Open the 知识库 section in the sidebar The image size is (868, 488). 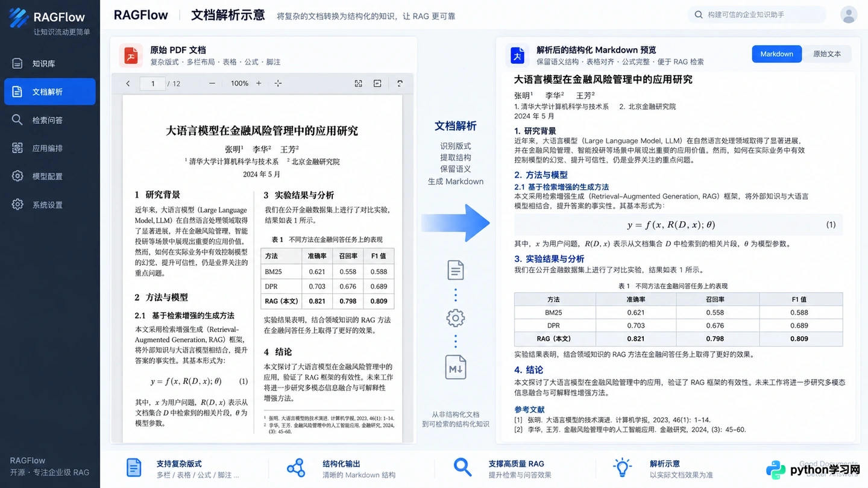coord(49,63)
